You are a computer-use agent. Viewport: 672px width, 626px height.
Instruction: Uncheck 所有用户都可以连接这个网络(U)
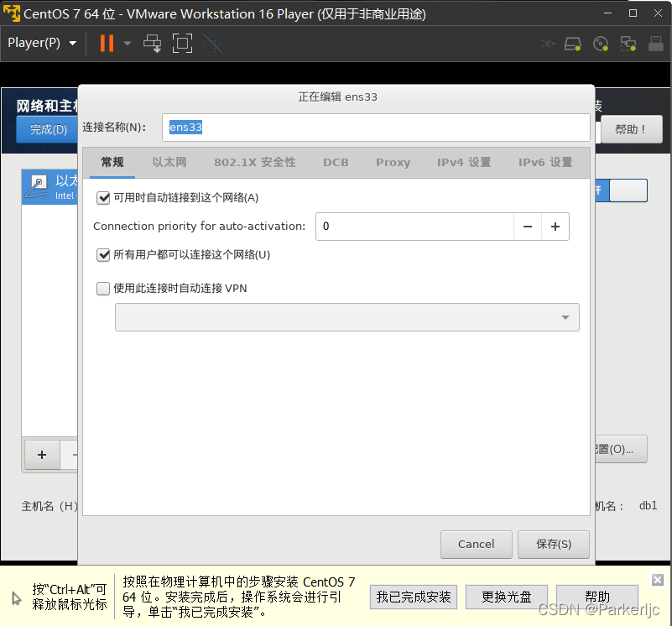click(103, 255)
